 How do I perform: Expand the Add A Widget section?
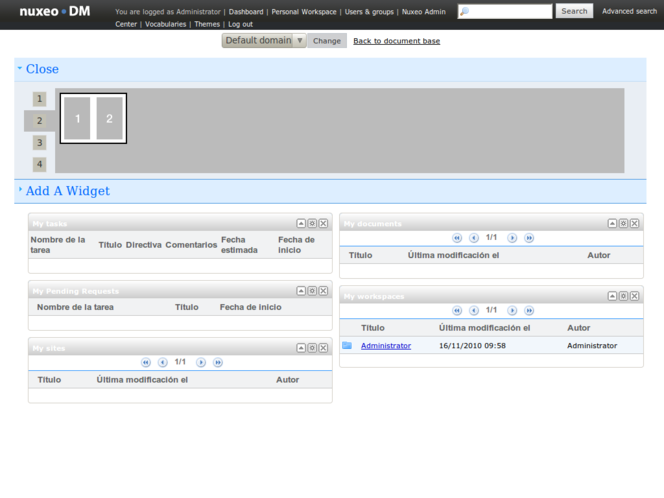(67, 191)
